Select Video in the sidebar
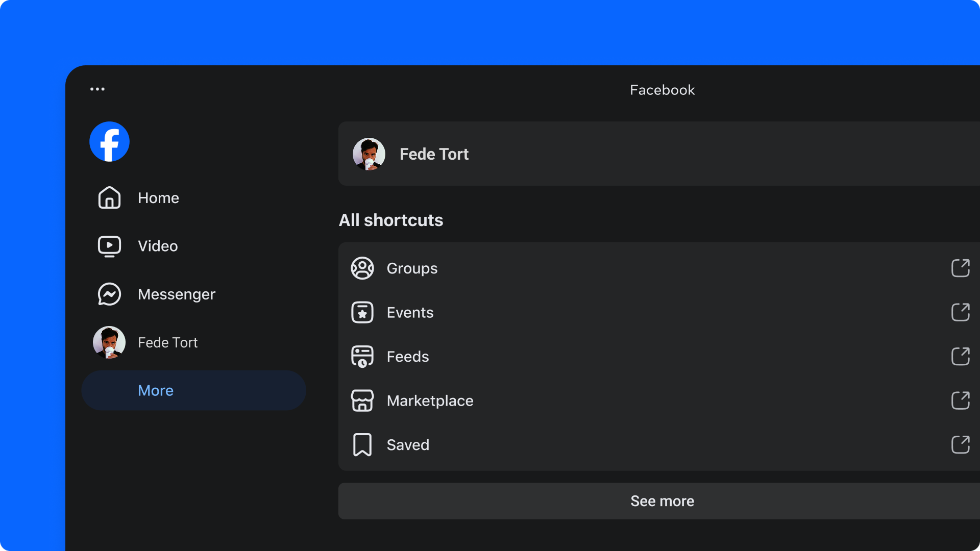The image size is (980, 551). pos(194,246)
